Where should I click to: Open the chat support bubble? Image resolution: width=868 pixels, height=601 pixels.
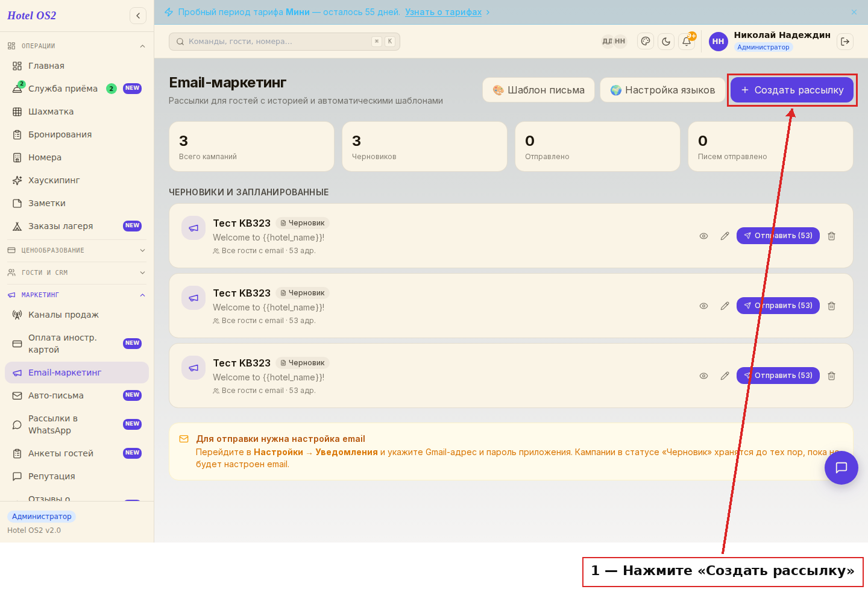841,468
